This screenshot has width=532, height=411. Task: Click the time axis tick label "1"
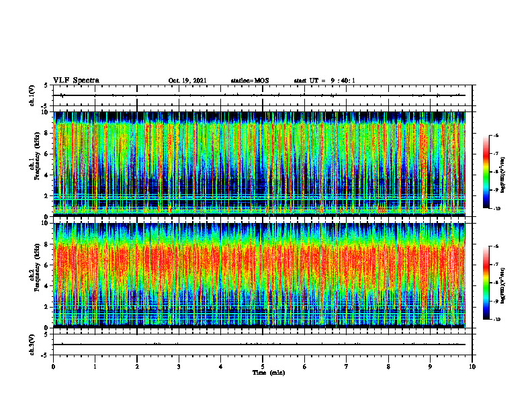(x=95, y=367)
